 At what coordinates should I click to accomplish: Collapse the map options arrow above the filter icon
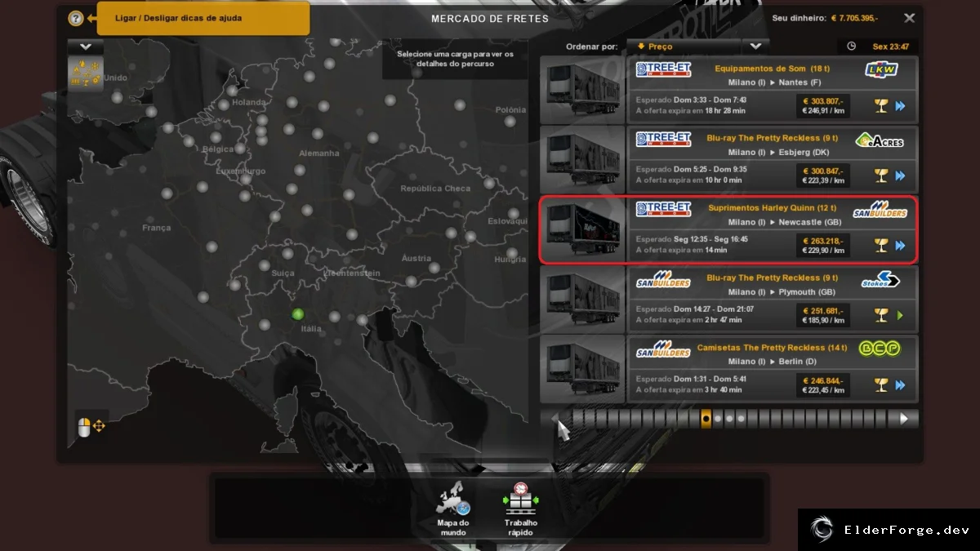[x=86, y=47]
